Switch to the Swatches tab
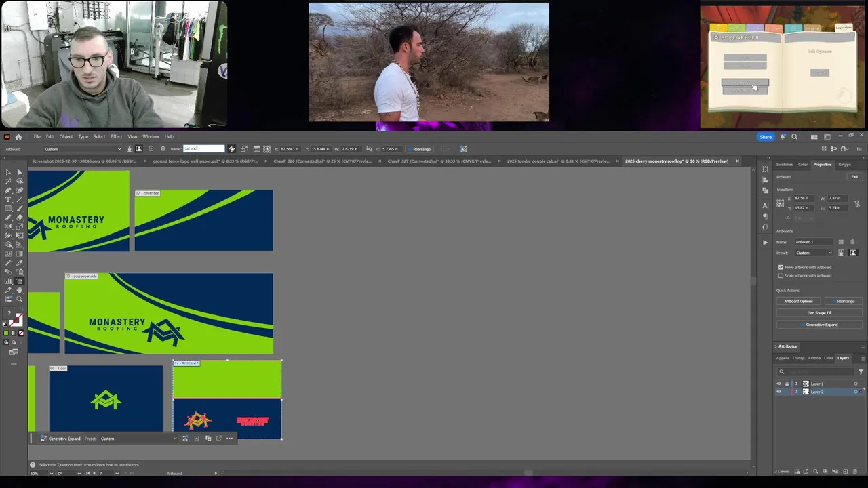868x488 pixels. (x=785, y=165)
